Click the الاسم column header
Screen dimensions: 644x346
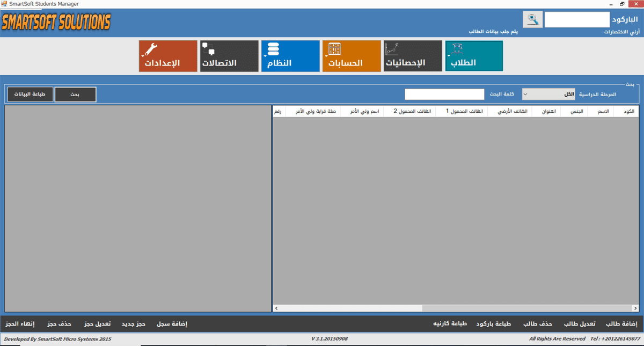click(x=603, y=112)
